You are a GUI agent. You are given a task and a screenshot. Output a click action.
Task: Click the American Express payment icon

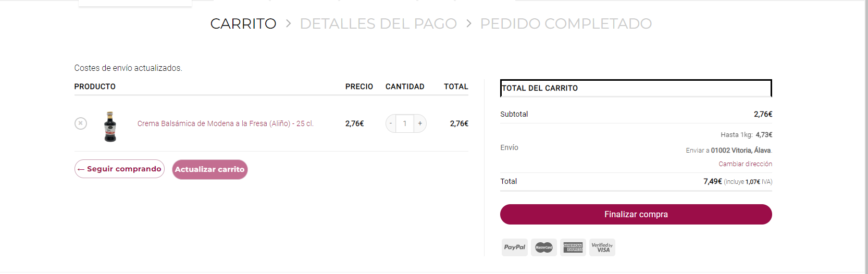pyautogui.click(x=573, y=247)
